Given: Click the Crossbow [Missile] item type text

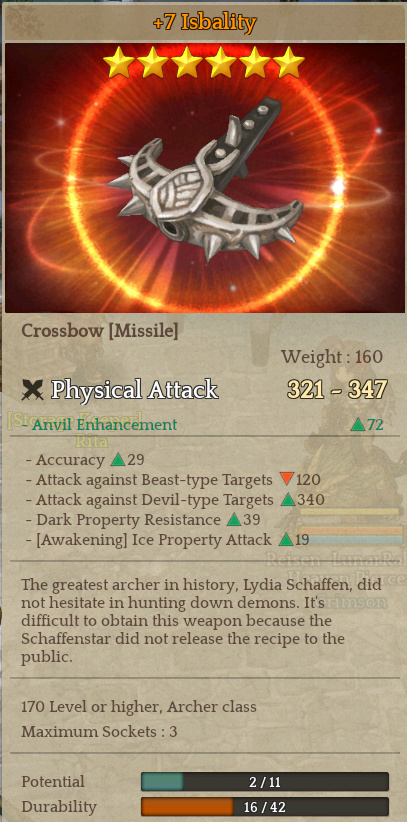Looking at the screenshot, I should pyautogui.click(x=100, y=331).
